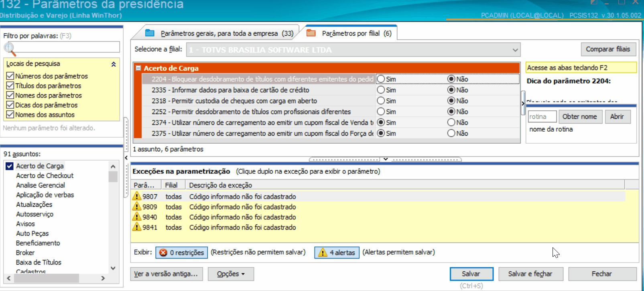Click the horizontal splitter chevron above exceptions

386,159
